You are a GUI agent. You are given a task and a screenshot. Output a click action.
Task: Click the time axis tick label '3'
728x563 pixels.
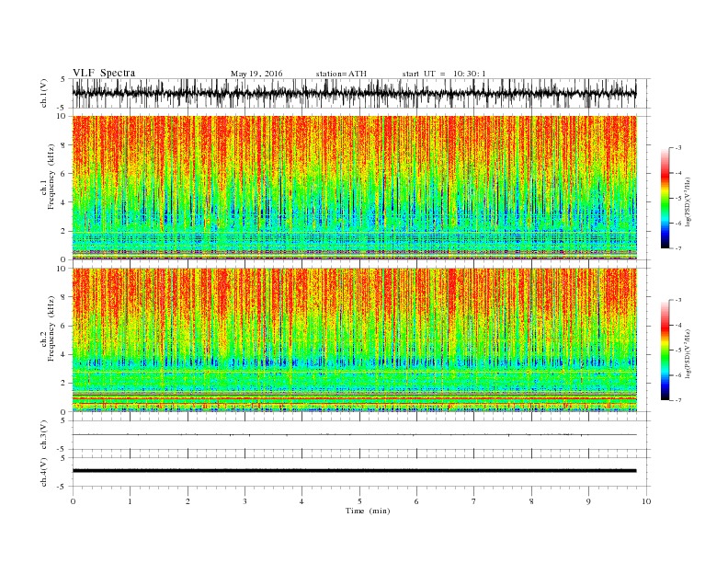[245, 501]
